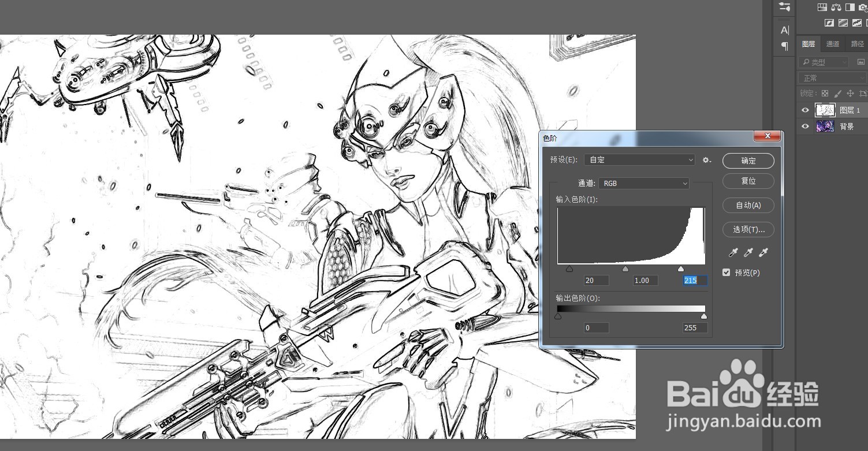This screenshot has width=868, height=451.
Task: Open the blend mode dropdown showing 正常
Action: [833, 78]
